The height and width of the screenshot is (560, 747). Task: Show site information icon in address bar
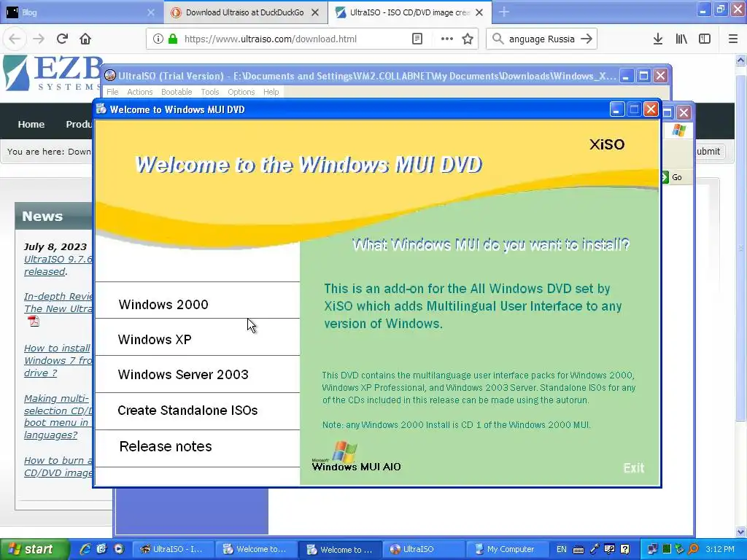click(x=158, y=39)
